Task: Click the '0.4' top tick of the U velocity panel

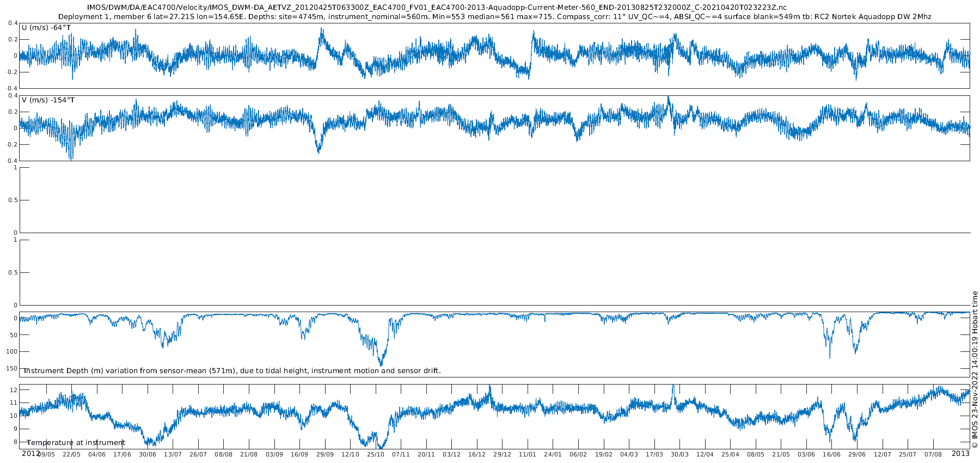Action: tap(13, 23)
